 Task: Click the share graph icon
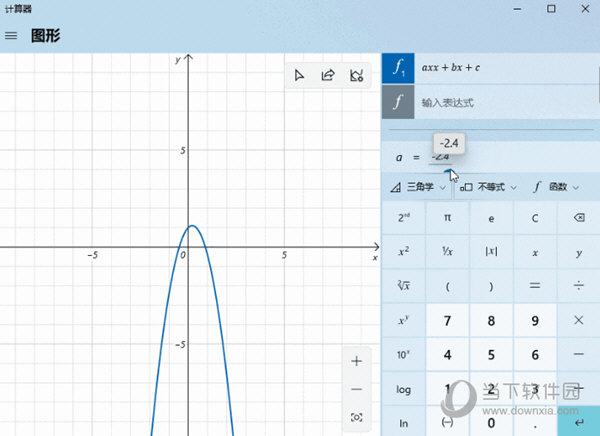[328, 75]
